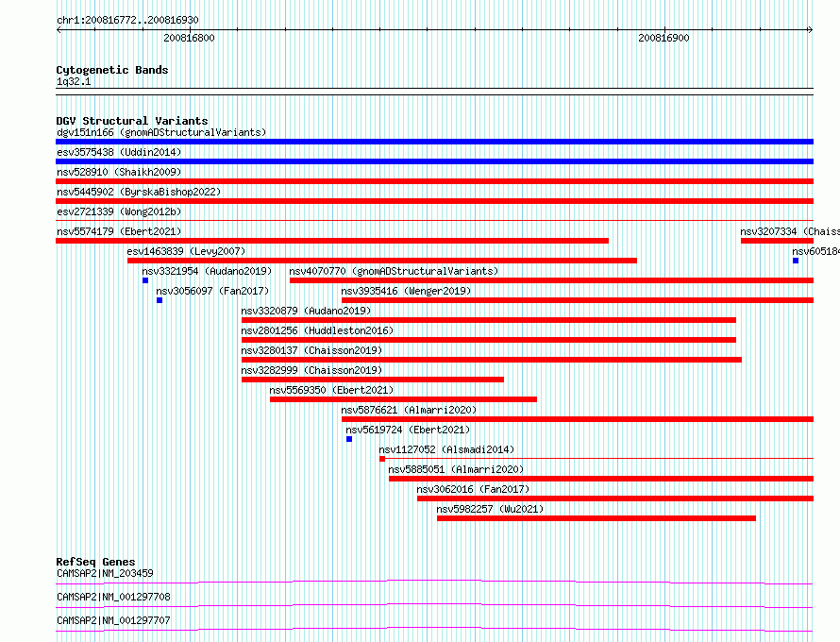Click the ruler's right arrow end
The height and width of the screenshot is (642, 840).
(811, 30)
